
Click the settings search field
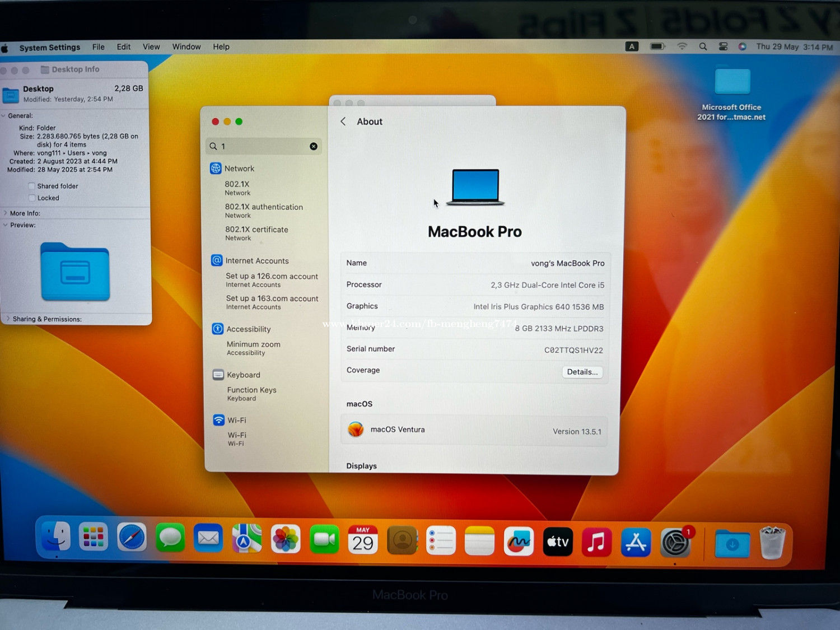(263, 146)
